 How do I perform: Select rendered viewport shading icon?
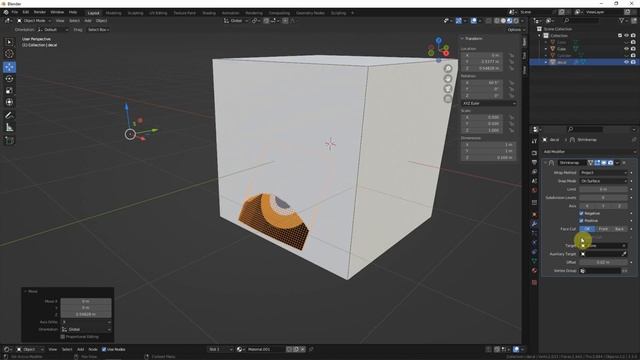pos(516,20)
